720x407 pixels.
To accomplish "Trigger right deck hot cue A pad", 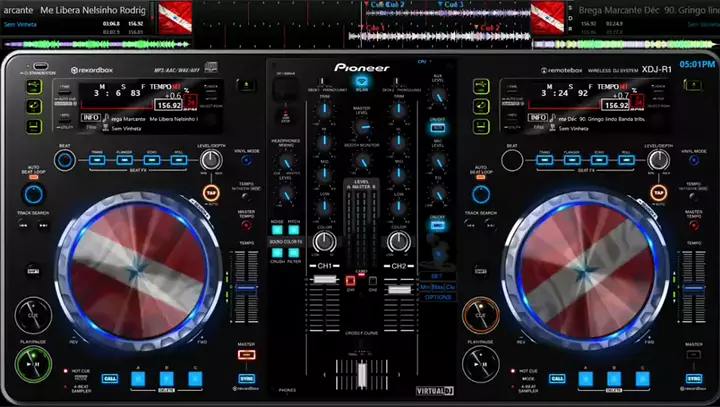I will coord(585,379).
